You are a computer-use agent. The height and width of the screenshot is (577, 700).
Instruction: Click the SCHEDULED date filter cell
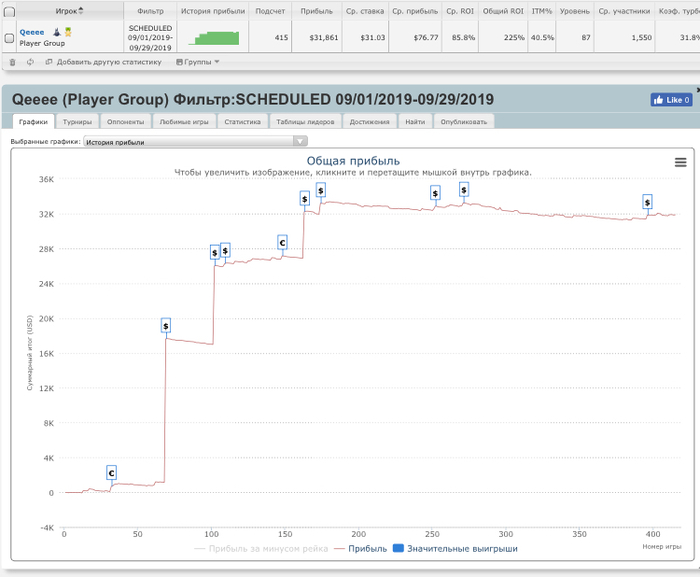(x=150, y=38)
